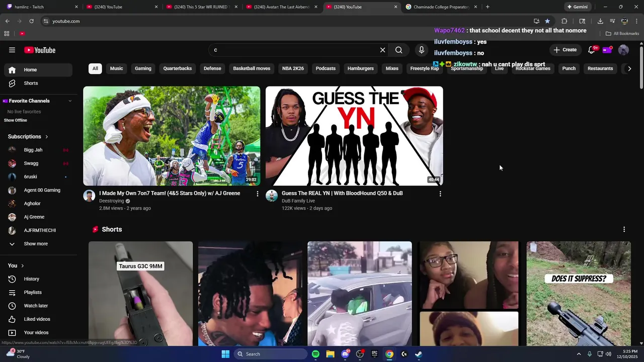This screenshot has width=644, height=362.
Task: Select the Podcasts filter chip
Action: click(x=326, y=68)
